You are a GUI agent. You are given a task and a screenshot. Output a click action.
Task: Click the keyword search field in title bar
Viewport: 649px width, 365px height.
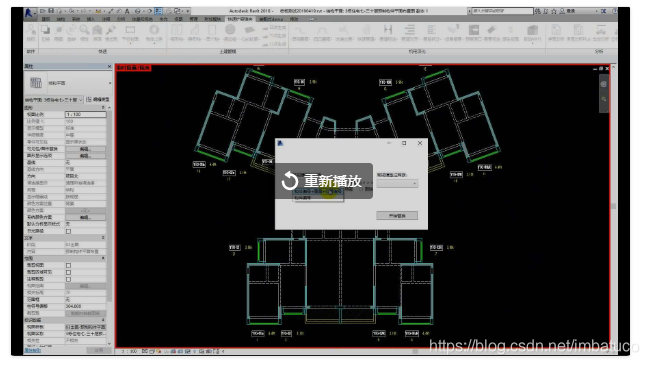point(502,11)
